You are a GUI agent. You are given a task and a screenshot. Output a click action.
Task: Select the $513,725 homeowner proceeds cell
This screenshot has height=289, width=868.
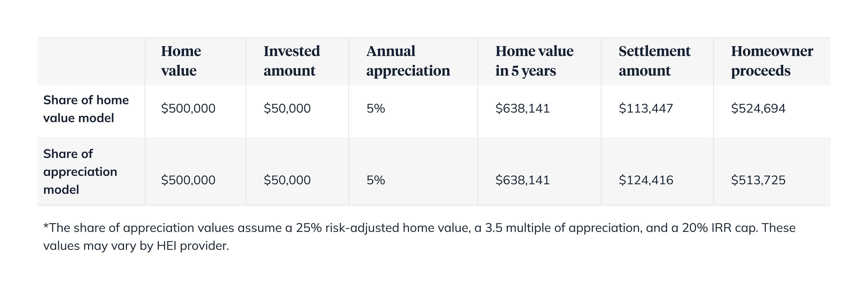(758, 180)
